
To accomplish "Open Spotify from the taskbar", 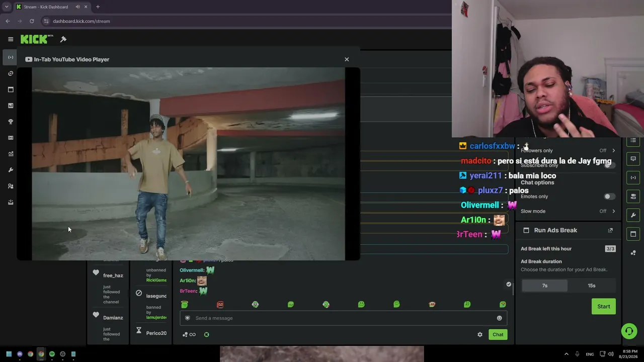I will pos(52,354).
